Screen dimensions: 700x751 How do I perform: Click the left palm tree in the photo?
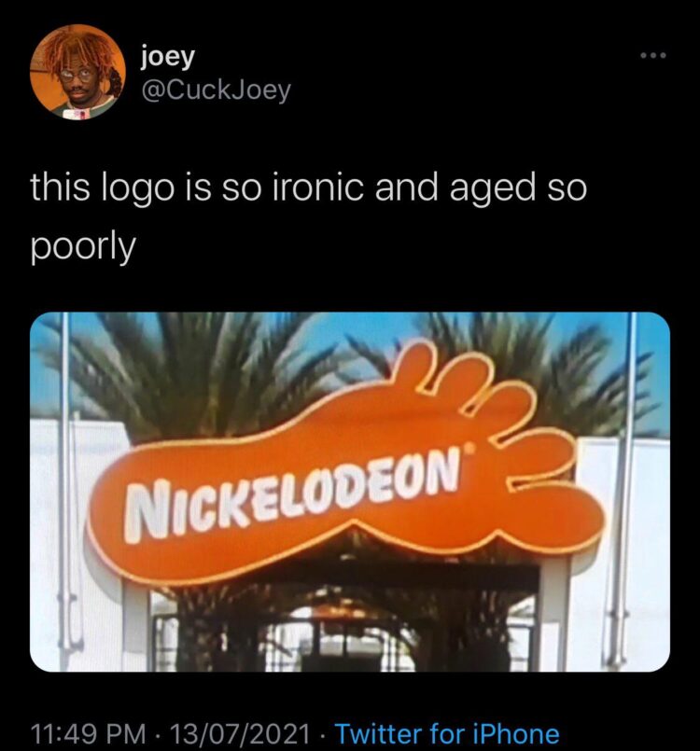pyautogui.click(x=182, y=373)
